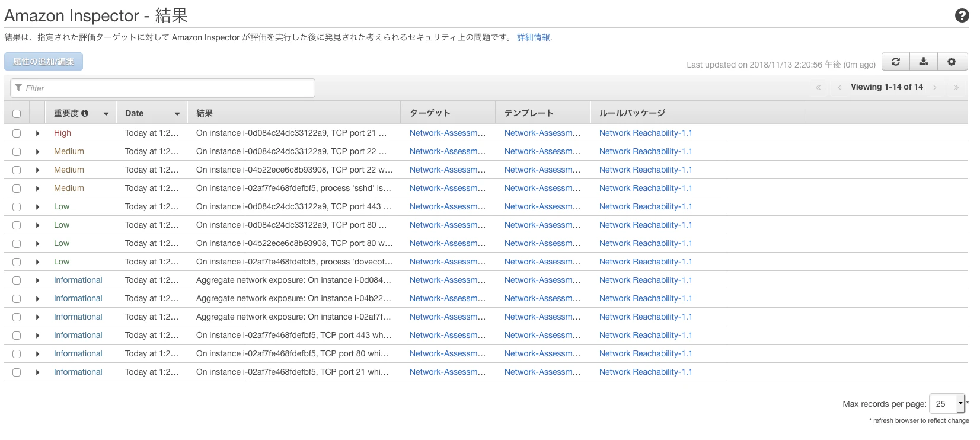Click the severity info icon
This screenshot has height=440, width=980.
click(85, 113)
